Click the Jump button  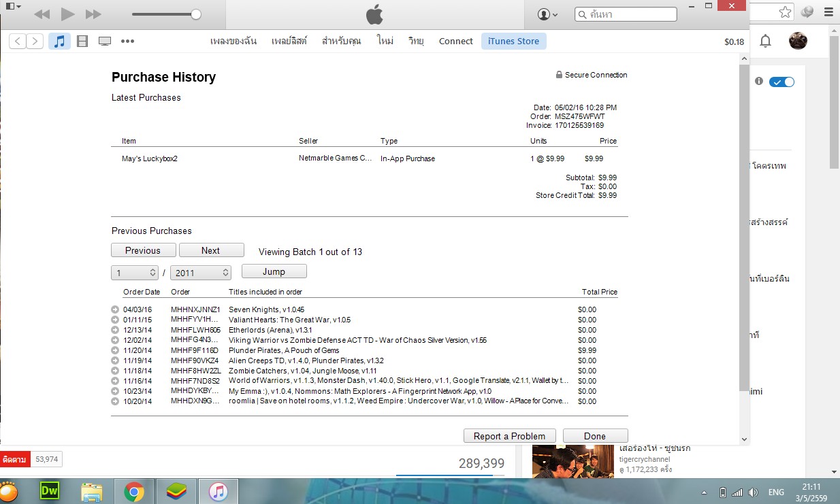pos(274,271)
